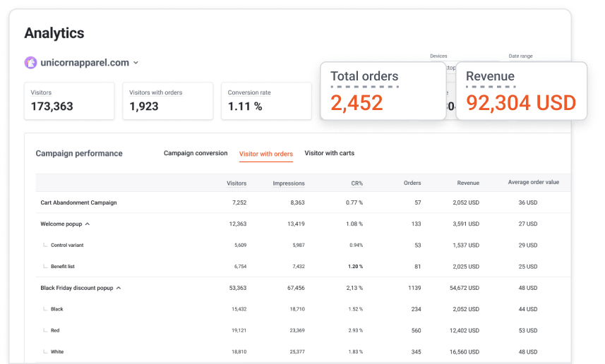Click the unicorn site logo icon
The width and height of the screenshot is (605, 364).
[x=31, y=63]
